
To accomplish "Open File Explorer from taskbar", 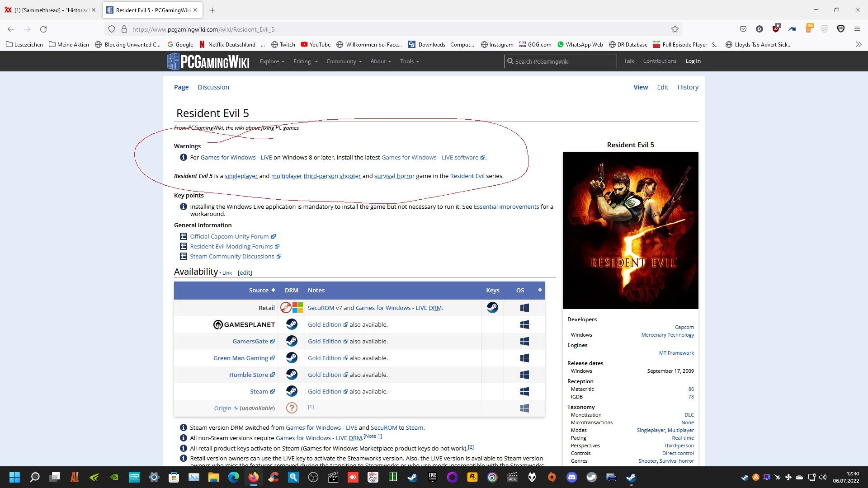I will click(x=214, y=477).
